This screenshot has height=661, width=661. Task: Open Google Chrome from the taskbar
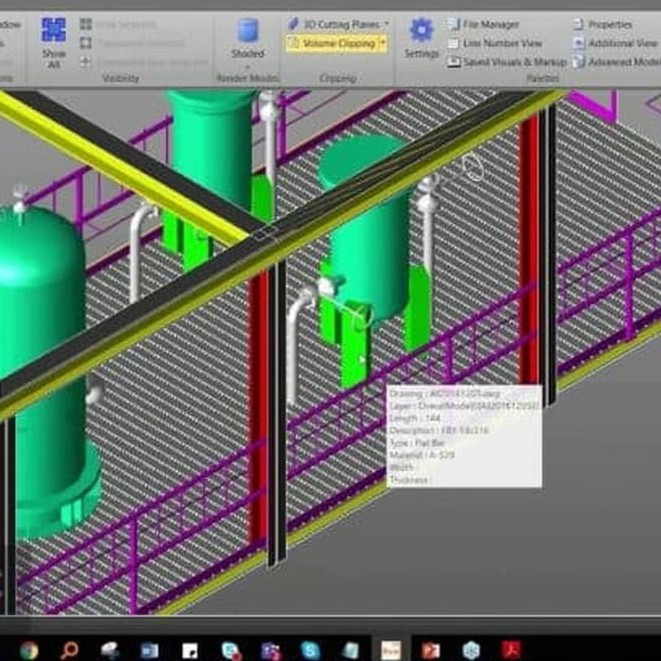pos(28,650)
